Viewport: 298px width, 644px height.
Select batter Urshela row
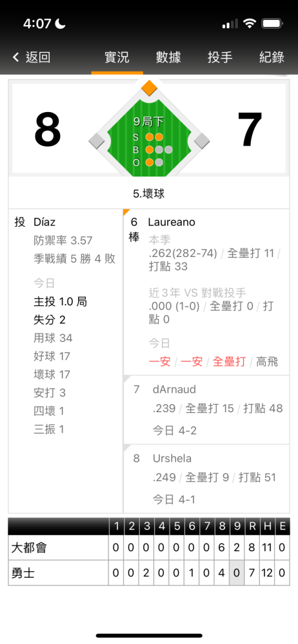pos(206,478)
